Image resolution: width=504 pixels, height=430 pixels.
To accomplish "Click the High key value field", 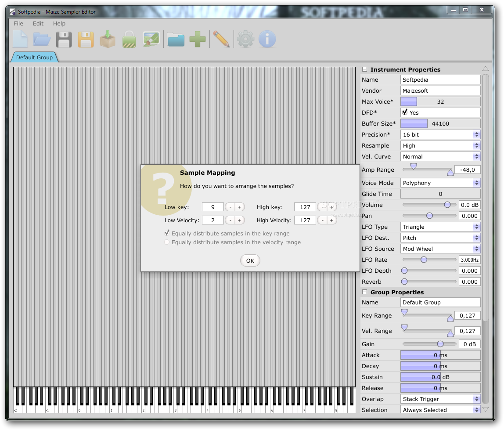I will 305,207.
